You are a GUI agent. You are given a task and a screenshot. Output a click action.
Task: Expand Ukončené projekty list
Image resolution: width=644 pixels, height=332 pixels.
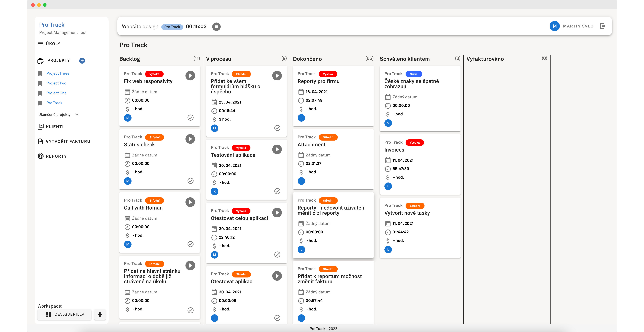click(x=77, y=115)
